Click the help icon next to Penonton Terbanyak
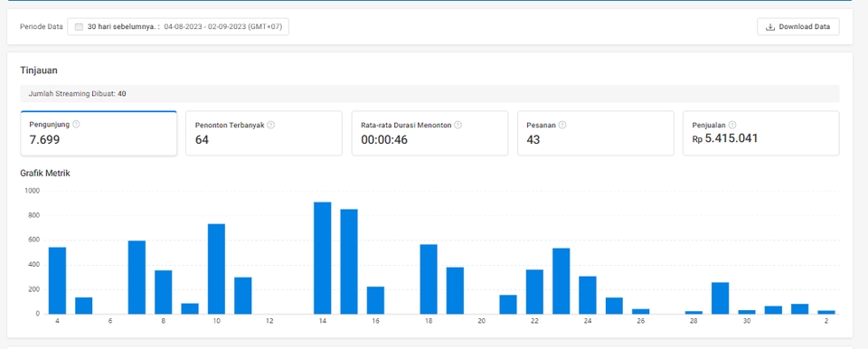The image size is (868, 349). tap(270, 125)
